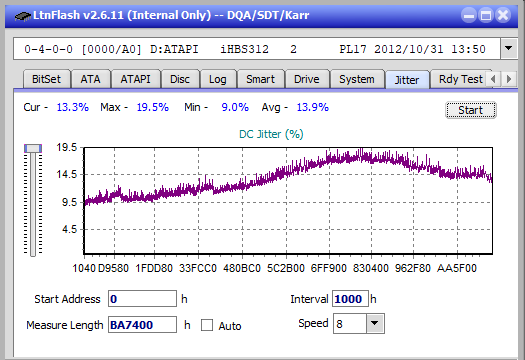Click the Measure Length field BA7400
525x360 pixels.
142,325
